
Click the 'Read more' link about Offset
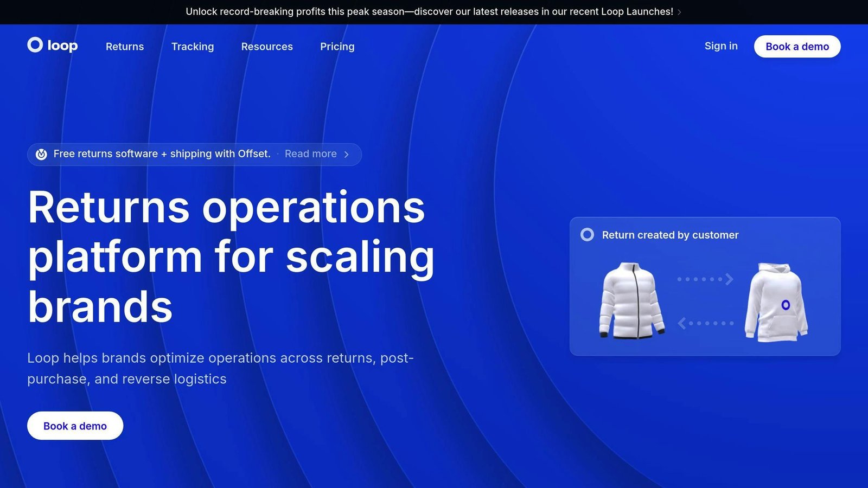[x=311, y=154]
